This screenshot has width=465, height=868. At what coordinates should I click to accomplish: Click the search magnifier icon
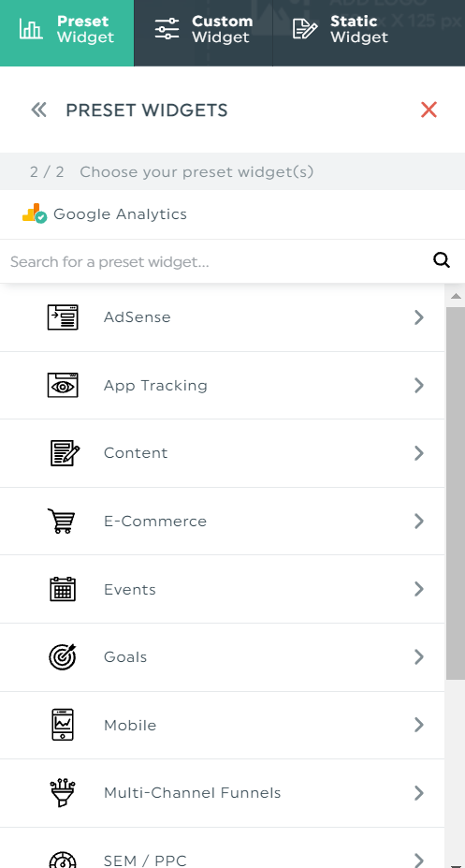point(442,260)
